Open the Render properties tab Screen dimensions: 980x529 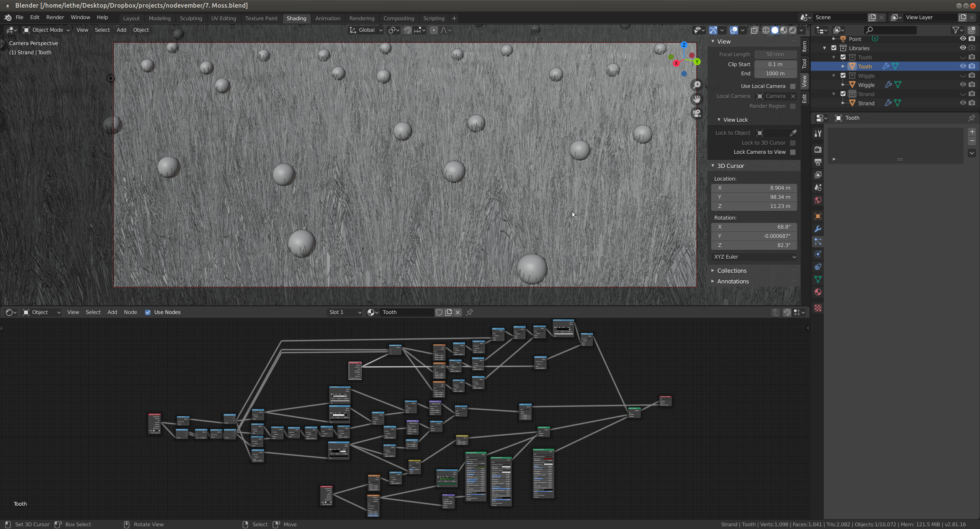coord(818,150)
